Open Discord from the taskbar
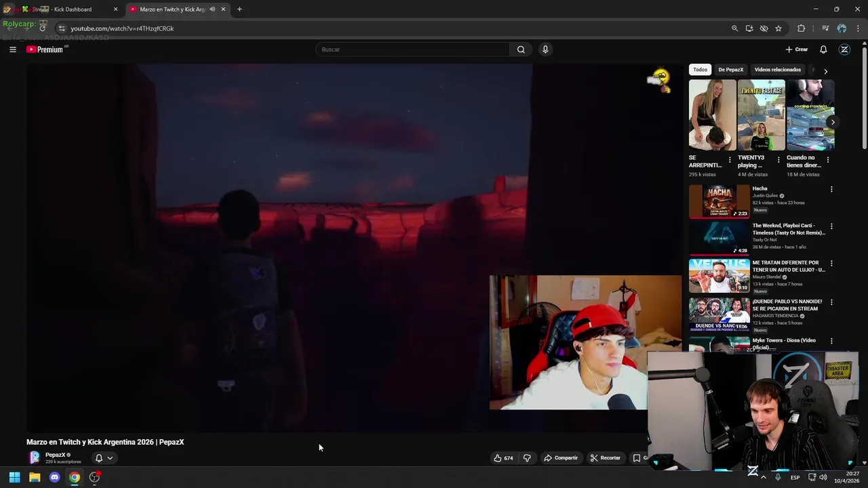The image size is (868, 488). (54, 477)
